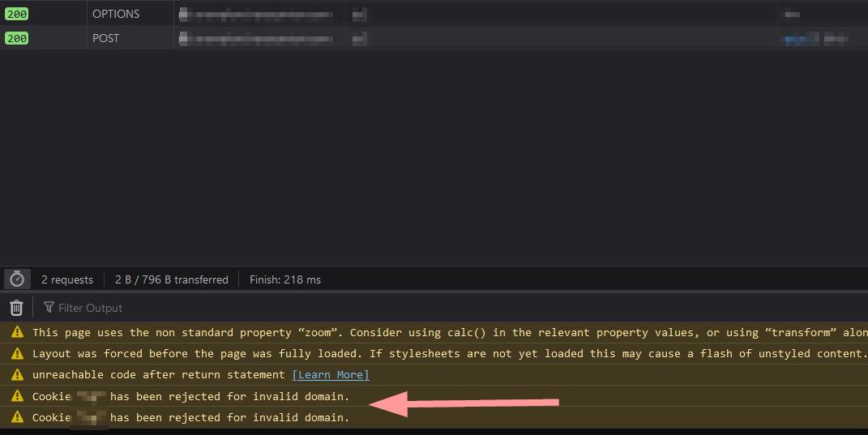This screenshot has height=435, width=868.
Task: Click warning icon of second Cookie rejected message
Action: click(x=18, y=416)
